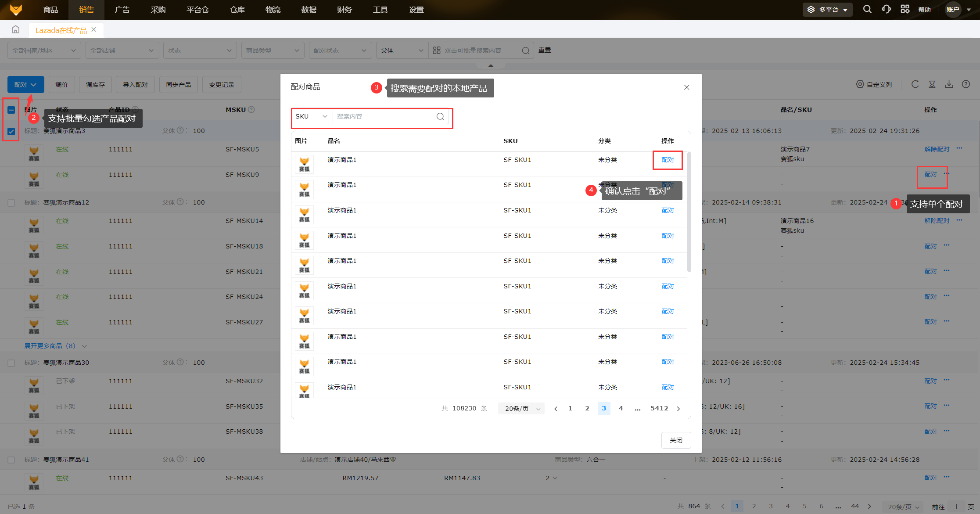Click 关闭 button in the dialog
Viewport: 980px width, 514px height.
(x=676, y=440)
